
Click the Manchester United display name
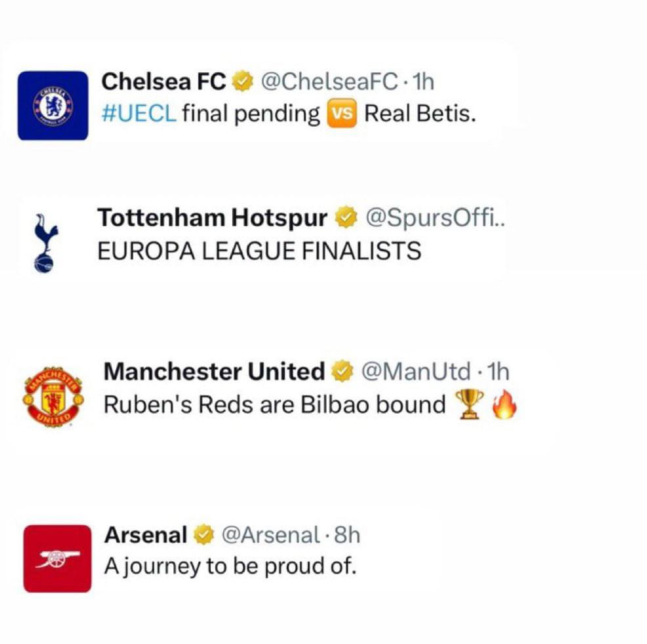(214, 371)
